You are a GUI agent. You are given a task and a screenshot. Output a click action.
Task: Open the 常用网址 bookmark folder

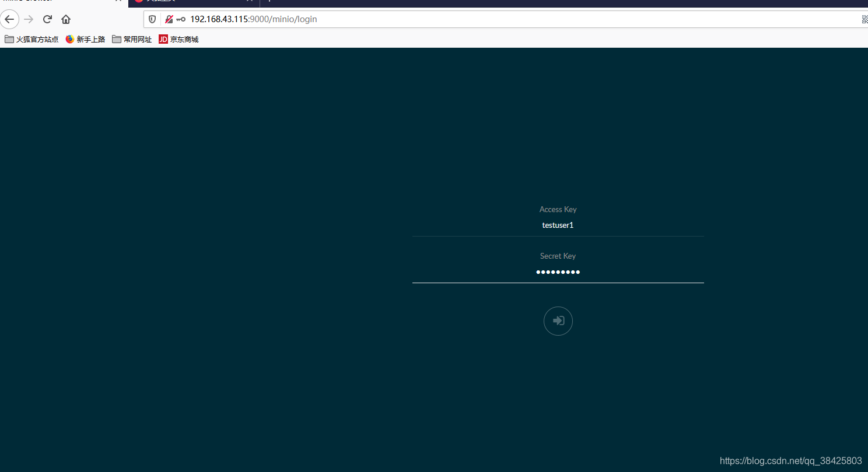click(x=132, y=40)
